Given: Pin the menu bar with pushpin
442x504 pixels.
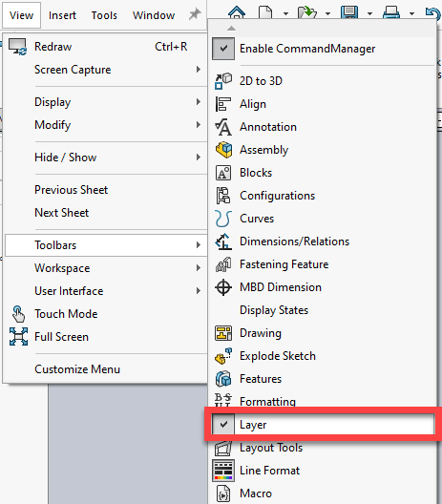Looking at the screenshot, I should pos(195,14).
